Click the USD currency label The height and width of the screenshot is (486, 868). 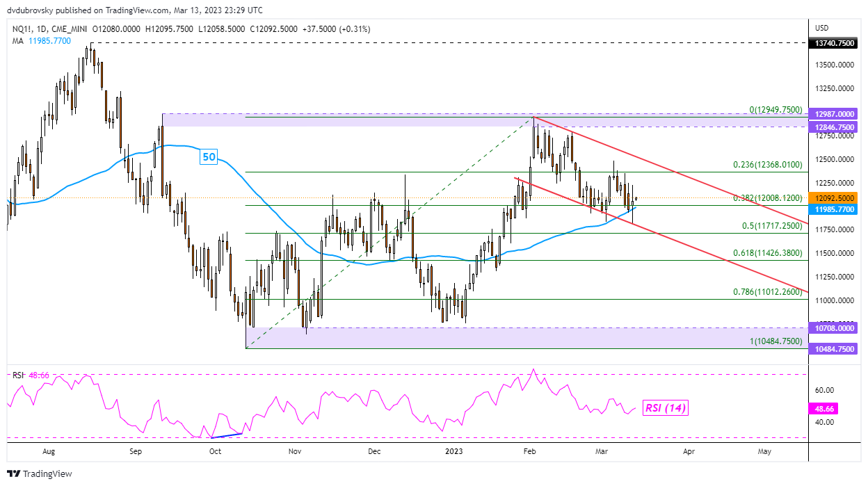click(x=823, y=29)
